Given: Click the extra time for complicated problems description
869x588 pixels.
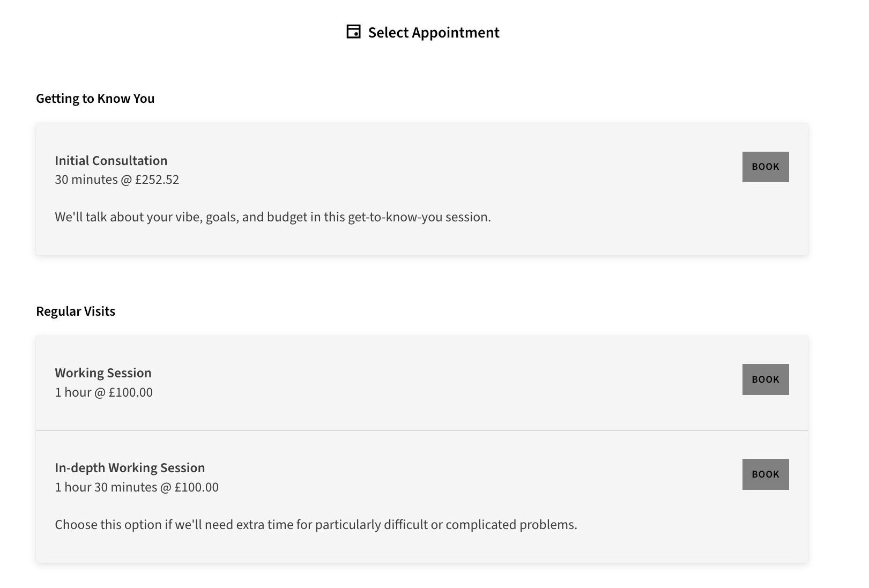Looking at the screenshot, I should tap(316, 525).
